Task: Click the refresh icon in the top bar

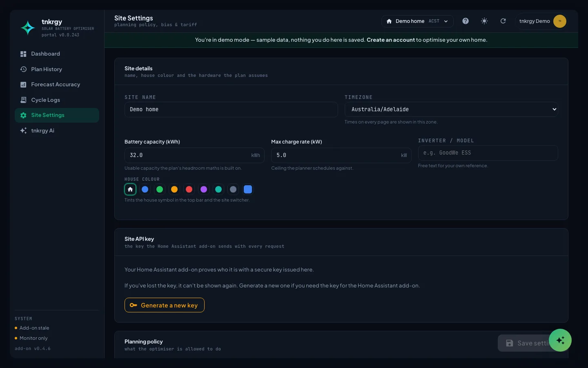Action: click(x=503, y=21)
